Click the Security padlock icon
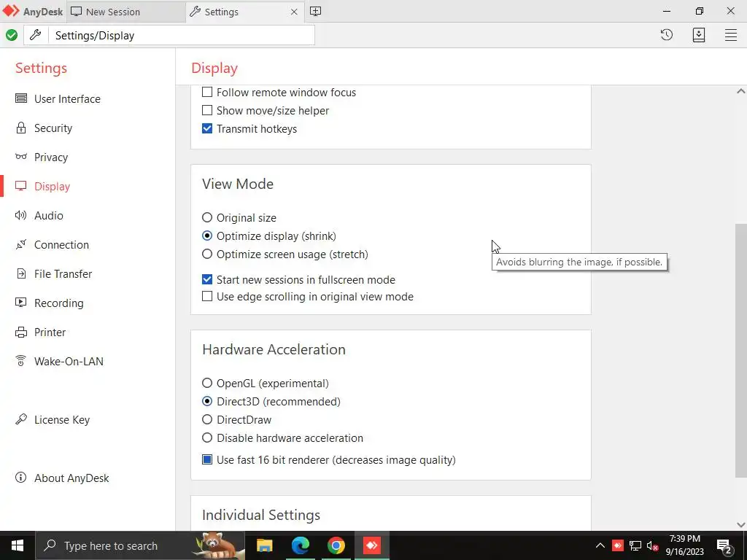This screenshot has height=560, width=747. coord(21,128)
